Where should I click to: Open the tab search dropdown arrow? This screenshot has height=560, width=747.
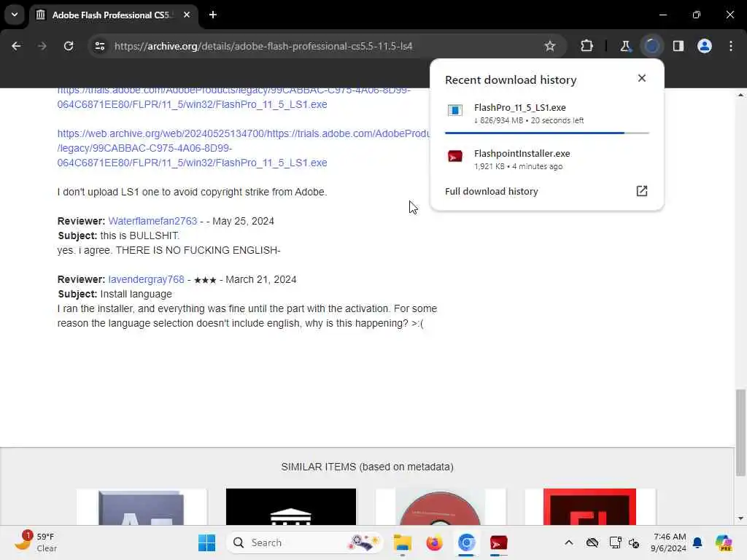(x=15, y=15)
